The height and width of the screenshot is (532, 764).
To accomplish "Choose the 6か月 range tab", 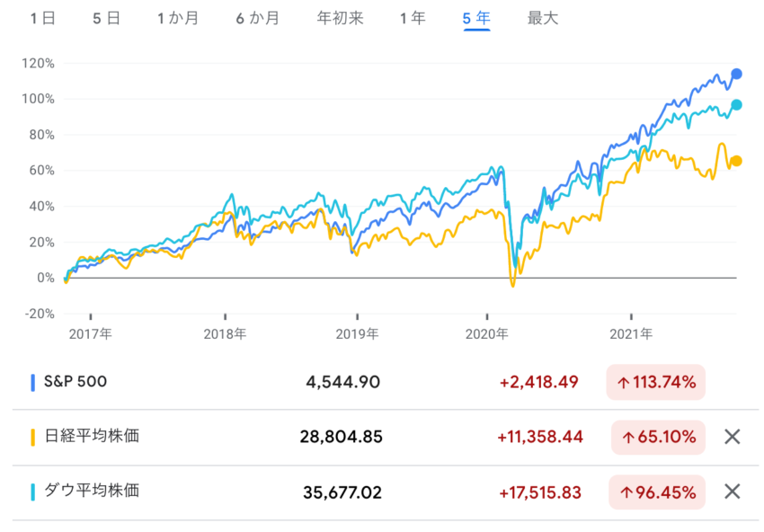I will [257, 18].
